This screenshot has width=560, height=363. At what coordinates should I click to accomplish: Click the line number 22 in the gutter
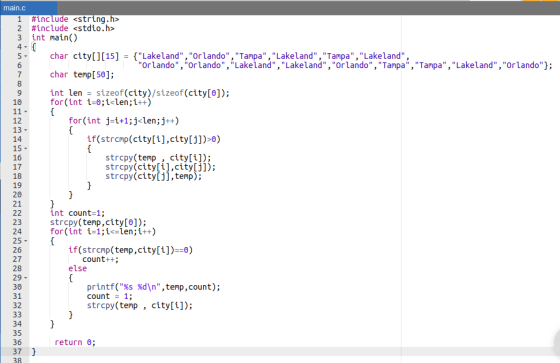[17, 213]
